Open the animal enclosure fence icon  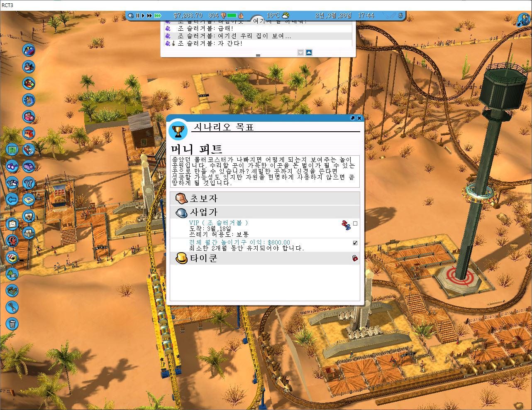click(28, 233)
